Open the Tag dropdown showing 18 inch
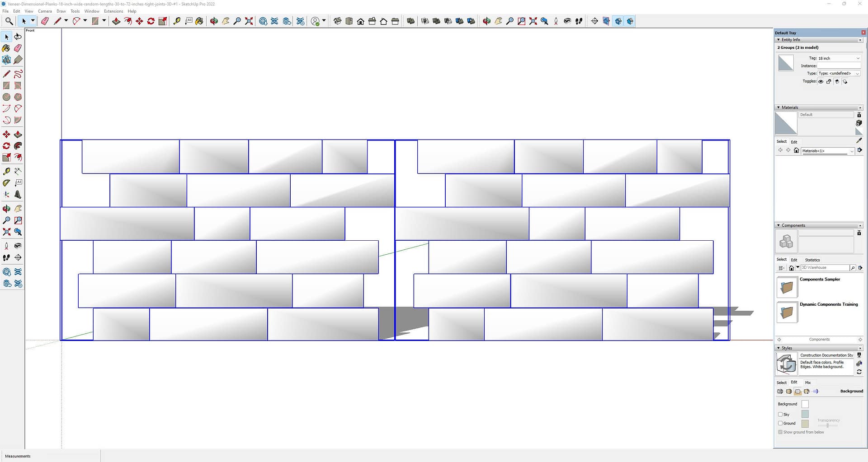Viewport: 868px width, 462px height. 839,58
